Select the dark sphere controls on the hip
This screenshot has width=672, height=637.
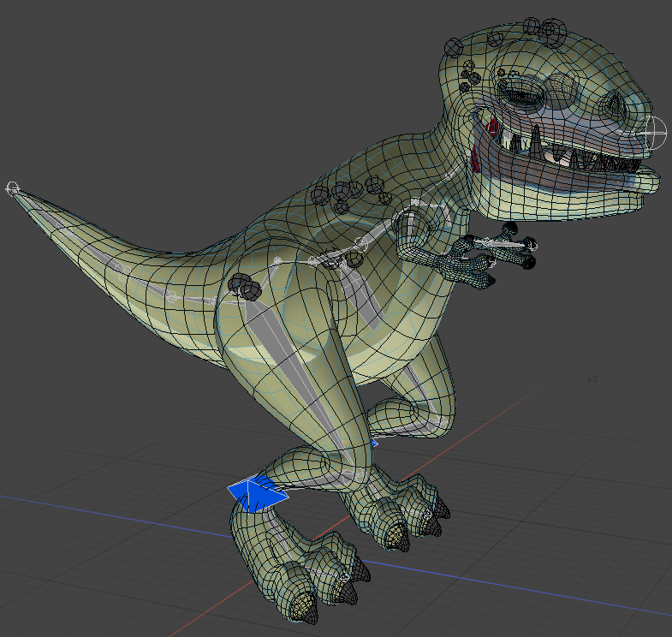tap(244, 286)
